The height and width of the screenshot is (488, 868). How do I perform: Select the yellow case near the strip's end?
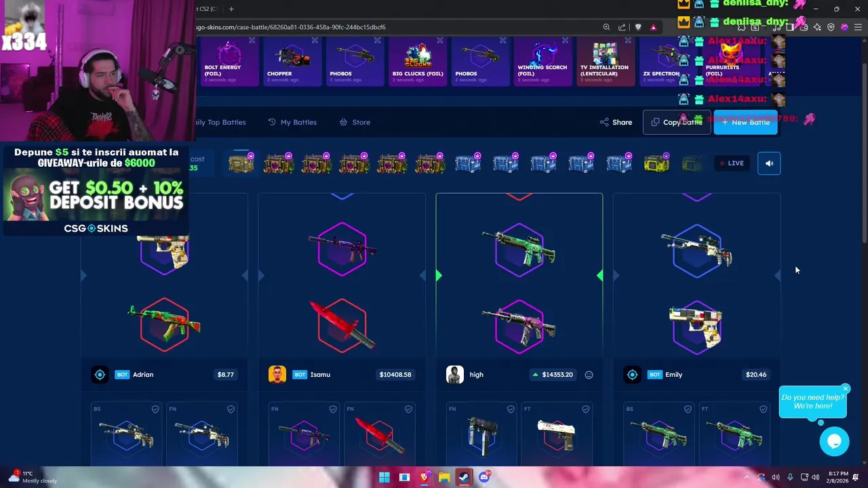(x=656, y=163)
